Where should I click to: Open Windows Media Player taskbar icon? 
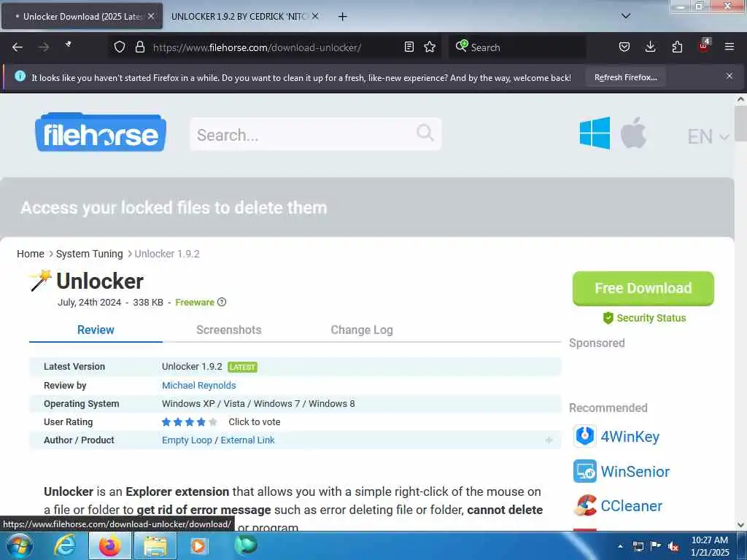[198, 546]
